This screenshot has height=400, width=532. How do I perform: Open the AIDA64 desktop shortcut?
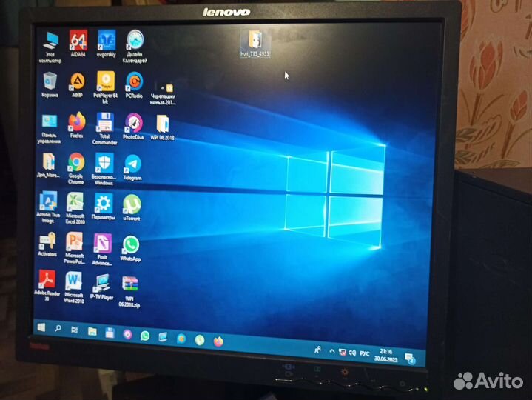pos(78,43)
